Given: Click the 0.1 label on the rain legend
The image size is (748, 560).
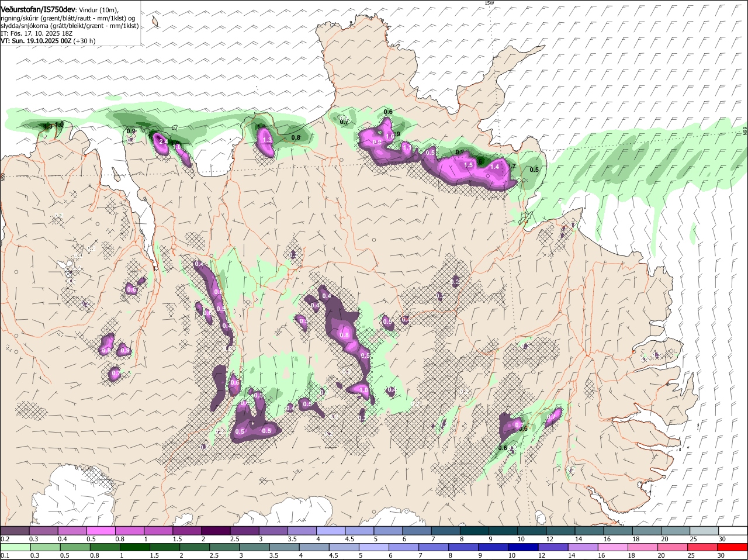Looking at the screenshot, I should [5, 555].
